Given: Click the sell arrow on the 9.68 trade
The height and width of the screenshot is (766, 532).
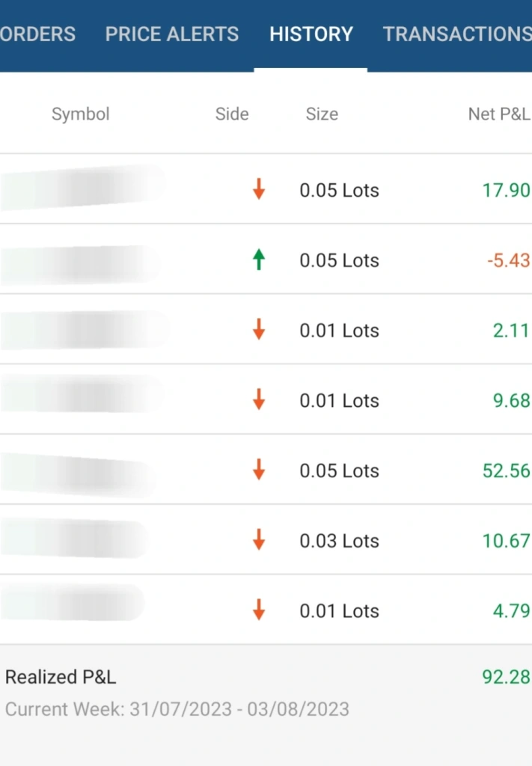Looking at the screenshot, I should 259,399.
